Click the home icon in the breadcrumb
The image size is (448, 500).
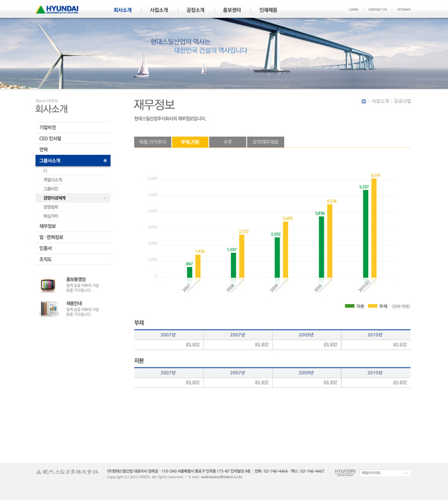364,101
